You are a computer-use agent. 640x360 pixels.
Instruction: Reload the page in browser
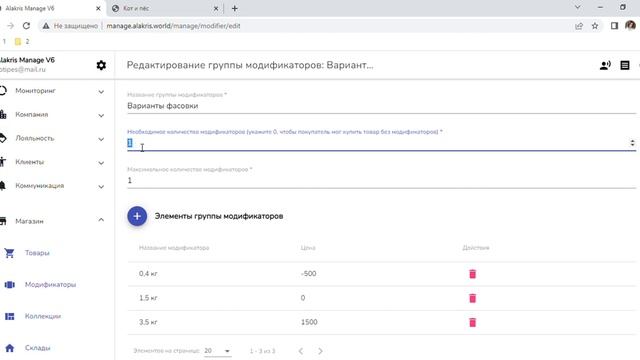click(x=27, y=26)
